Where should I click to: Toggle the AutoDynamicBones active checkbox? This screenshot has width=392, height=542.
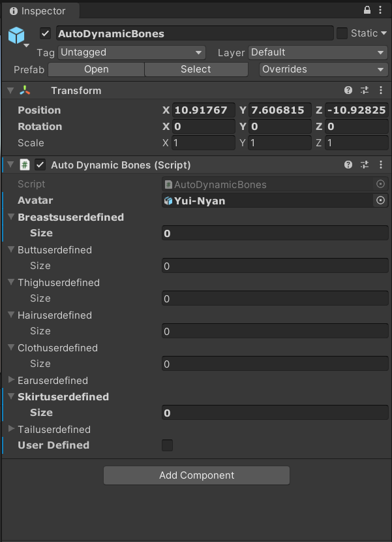pyautogui.click(x=45, y=33)
